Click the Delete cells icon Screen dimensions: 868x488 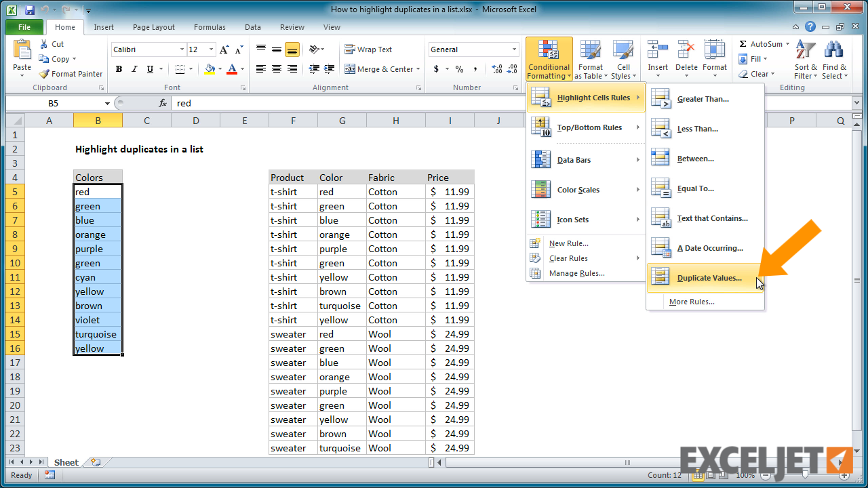686,49
